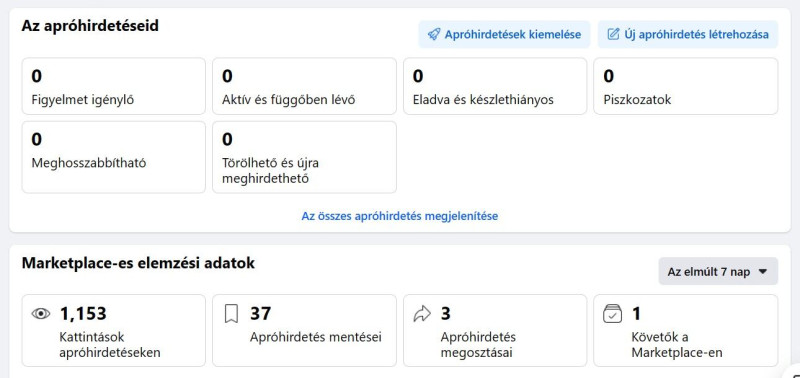The image size is (800, 378).
Task: Open Aktív és függőben lévő card
Action: point(304,86)
